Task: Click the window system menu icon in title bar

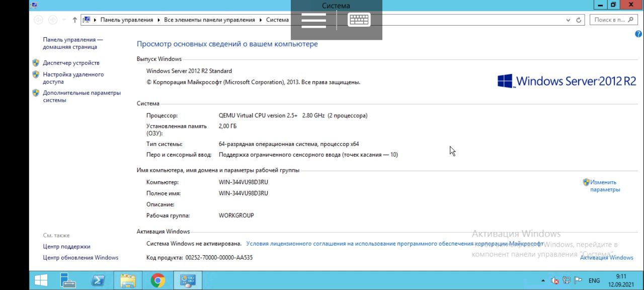Action: pyautogui.click(x=34, y=5)
